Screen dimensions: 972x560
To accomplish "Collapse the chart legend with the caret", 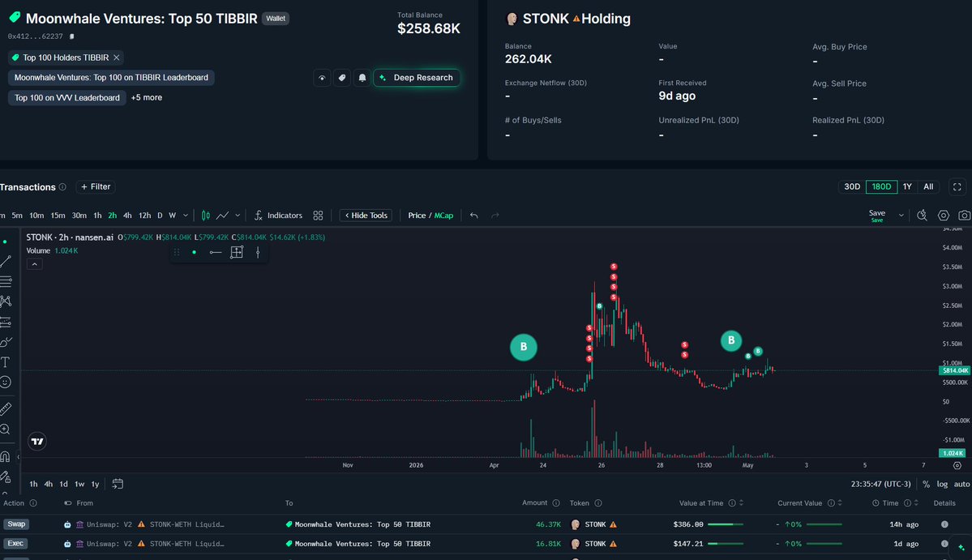I will [x=35, y=264].
